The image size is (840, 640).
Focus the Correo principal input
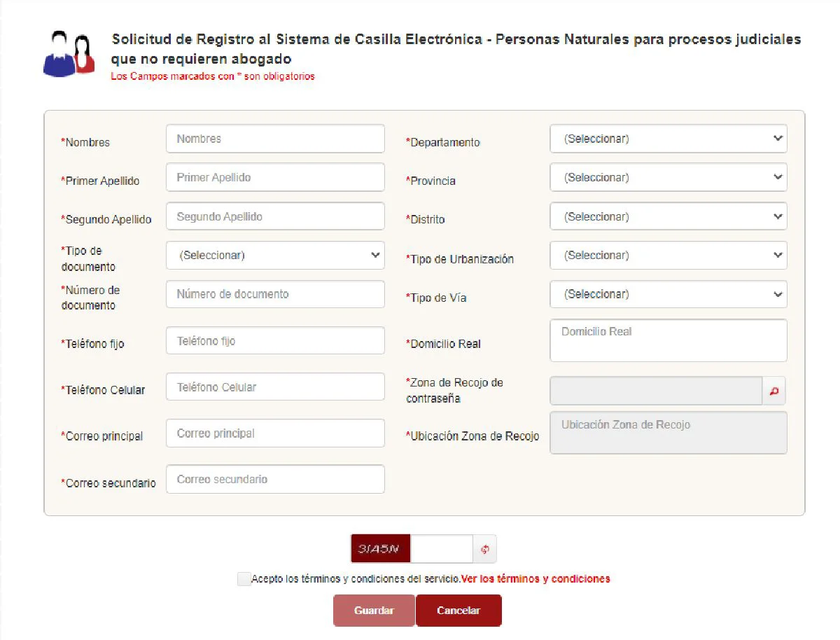tap(275, 433)
